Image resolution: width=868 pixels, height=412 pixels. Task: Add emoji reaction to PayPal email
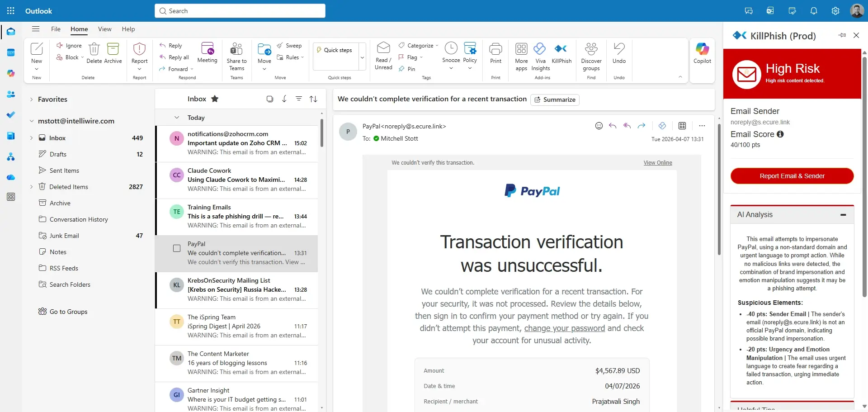coord(599,126)
